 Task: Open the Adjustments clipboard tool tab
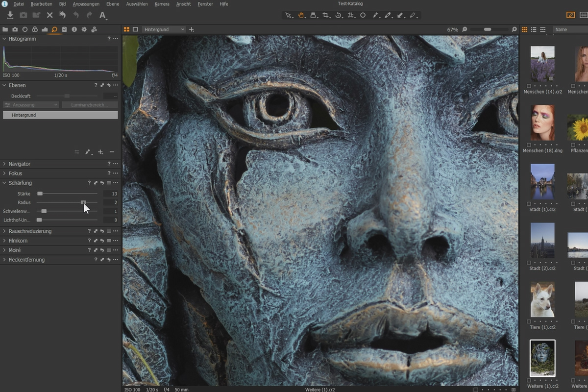[x=64, y=29]
